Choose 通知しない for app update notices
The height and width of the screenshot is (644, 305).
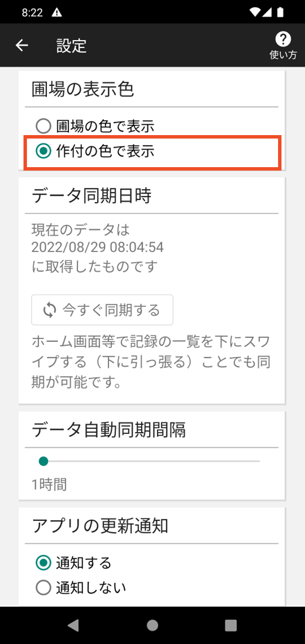tap(81, 588)
